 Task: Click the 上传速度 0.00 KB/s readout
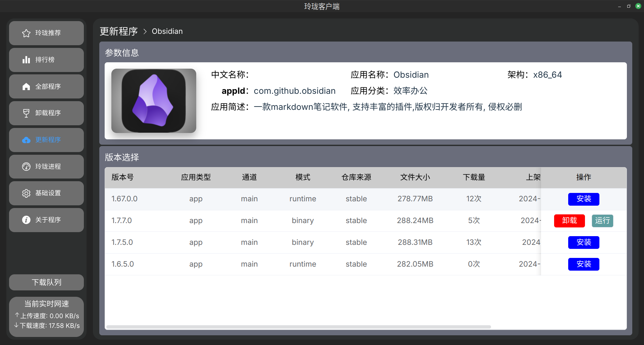pyautogui.click(x=47, y=316)
